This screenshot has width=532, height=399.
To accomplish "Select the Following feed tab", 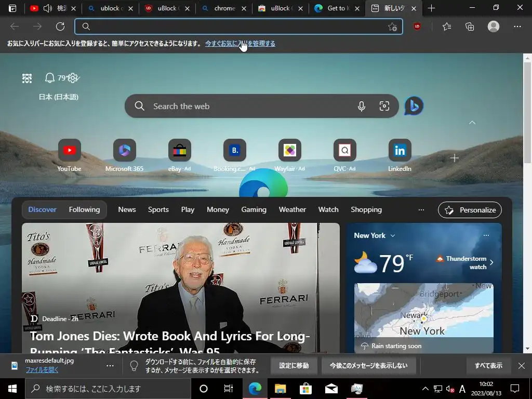I will pyautogui.click(x=85, y=210).
